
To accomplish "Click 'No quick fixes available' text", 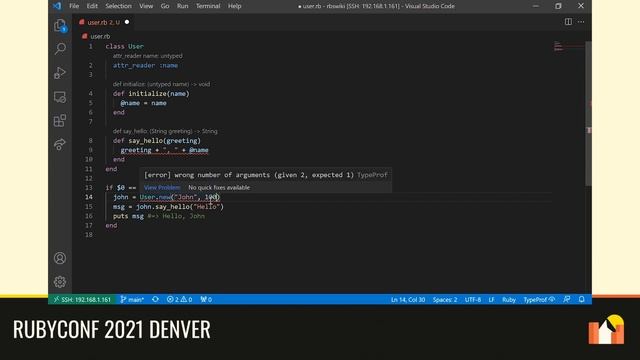I will tap(219, 187).
